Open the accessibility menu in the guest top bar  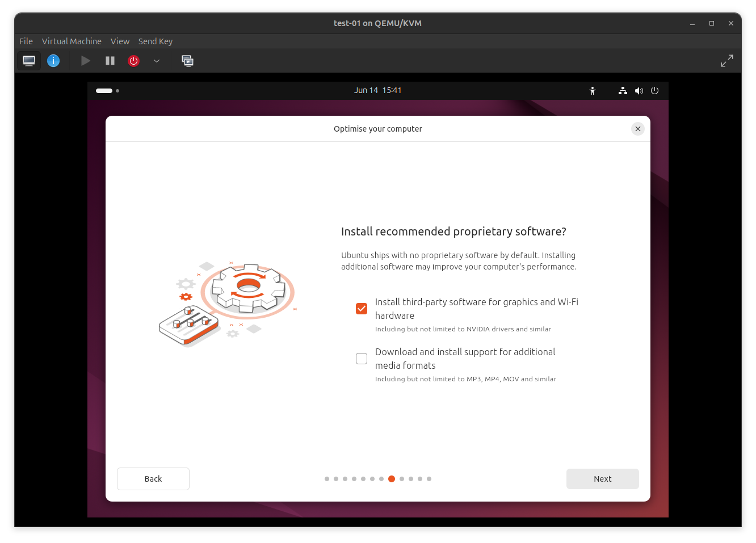[593, 90]
